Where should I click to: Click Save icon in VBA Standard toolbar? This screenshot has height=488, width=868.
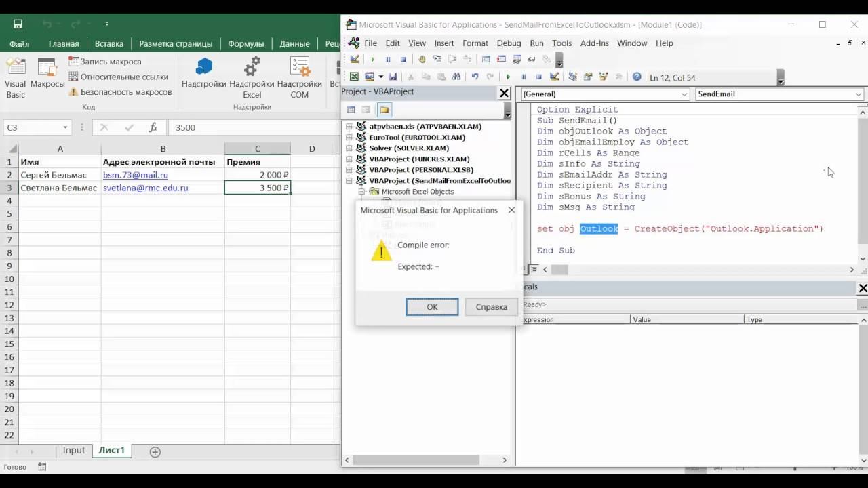pos(393,77)
